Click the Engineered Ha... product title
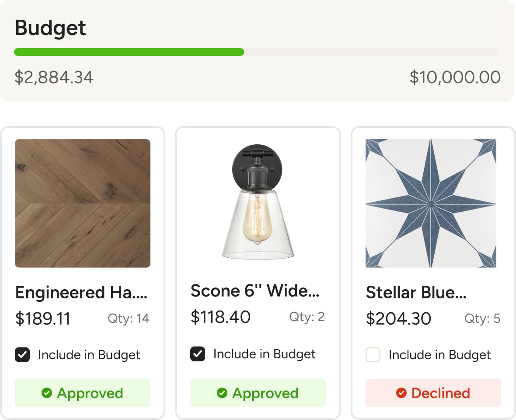The height and width of the screenshot is (420, 516). 81,292
